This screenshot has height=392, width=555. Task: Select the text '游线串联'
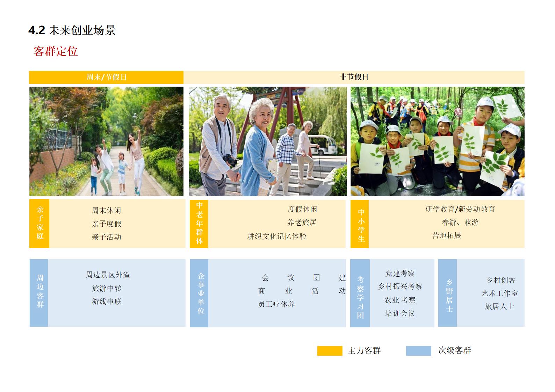pos(107,302)
